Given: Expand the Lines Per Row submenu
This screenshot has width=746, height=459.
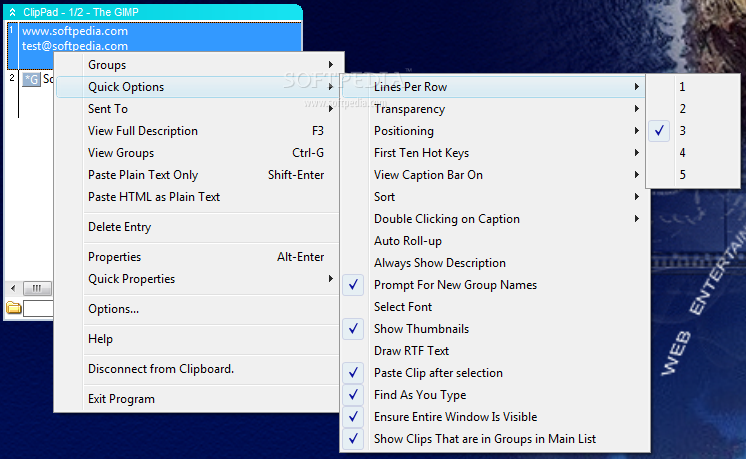Looking at the screenshot, I should click(x=496, y=87).
